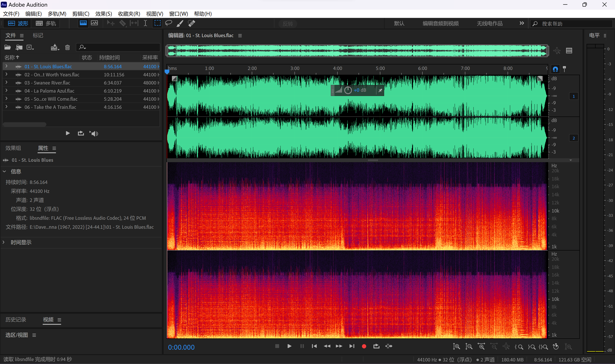The width and height of the screenshot is (615, 364).
Task: Toggle channel 1 enable button
Action: pyautogui.click(x=574, y=96)
